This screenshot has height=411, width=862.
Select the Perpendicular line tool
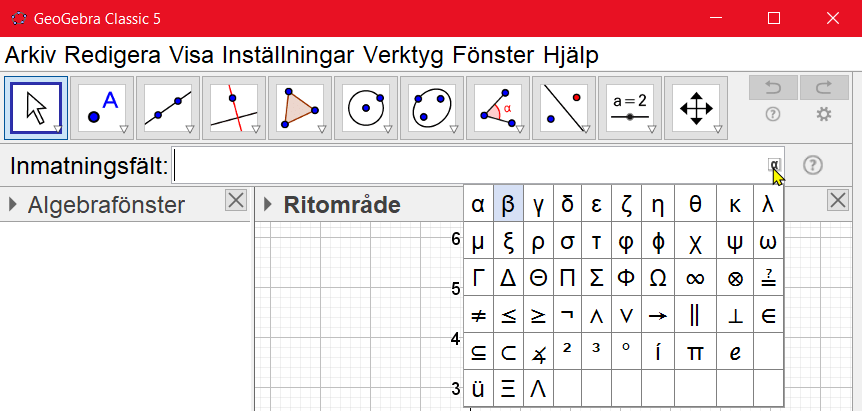(x=234, y=108)
